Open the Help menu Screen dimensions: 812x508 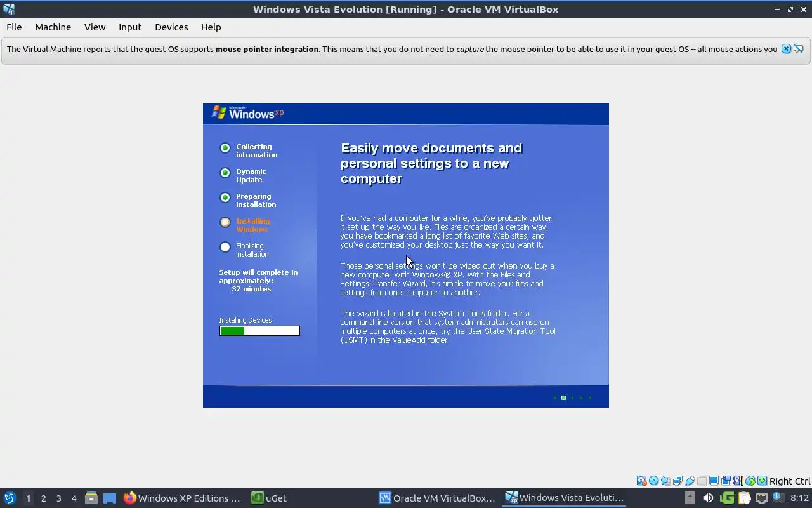click(211, 27)
